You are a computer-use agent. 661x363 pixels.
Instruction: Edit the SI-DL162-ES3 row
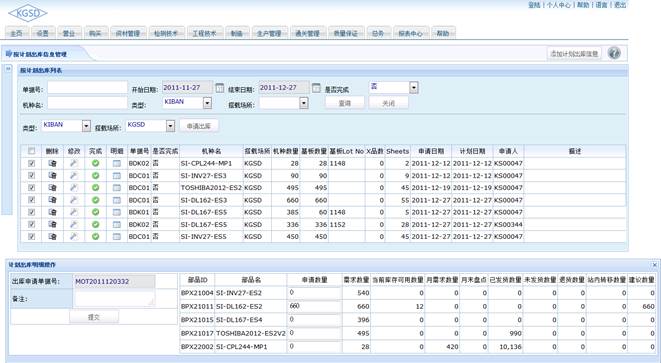tap(74, 200)
